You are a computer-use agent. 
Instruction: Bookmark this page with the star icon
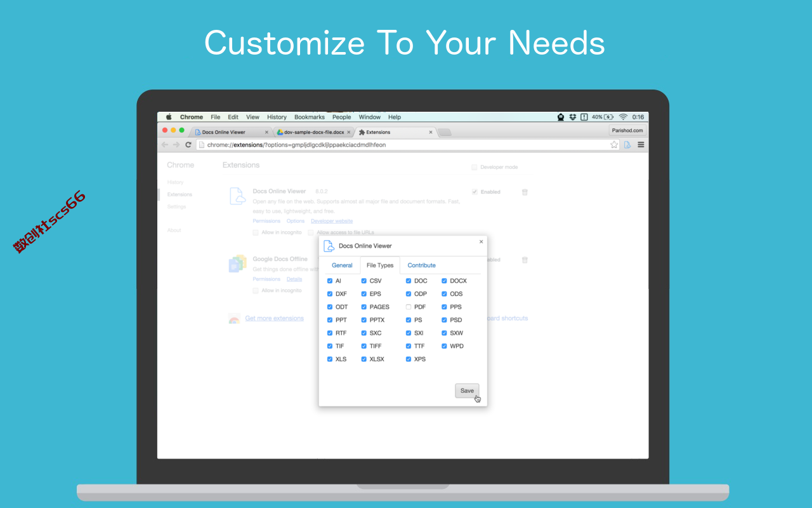click(614, 145)
